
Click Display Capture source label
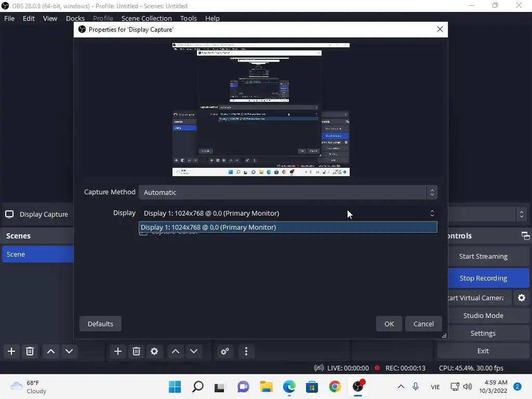point(44,214)
